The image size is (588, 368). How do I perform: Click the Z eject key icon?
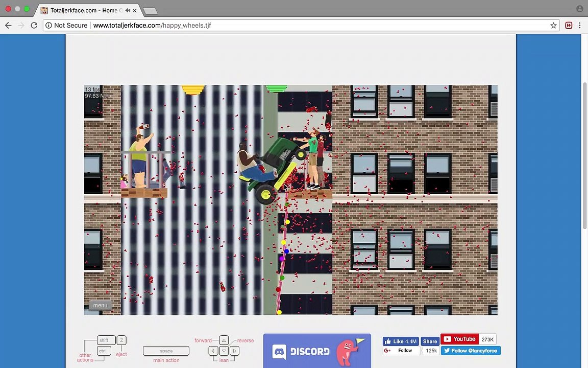[121, 340]
